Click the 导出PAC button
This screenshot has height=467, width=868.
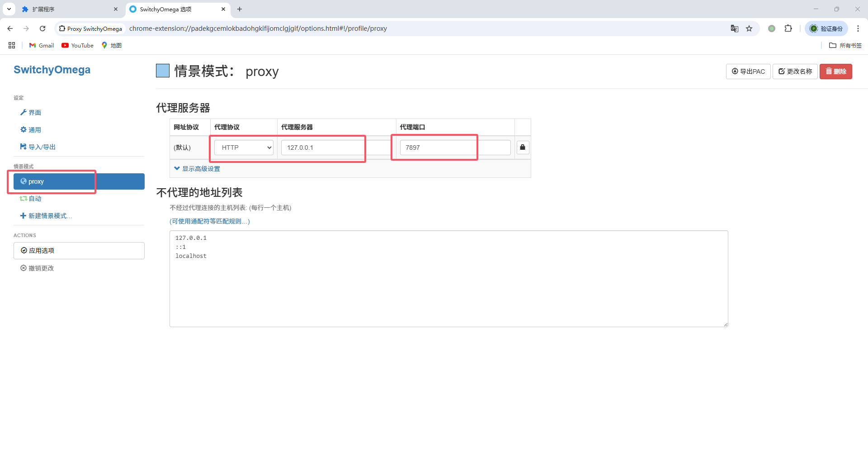748,71
